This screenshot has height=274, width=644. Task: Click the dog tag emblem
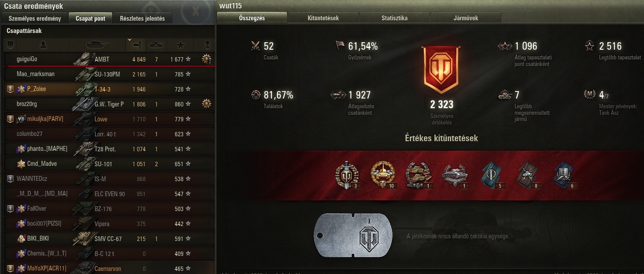[353, 237]
